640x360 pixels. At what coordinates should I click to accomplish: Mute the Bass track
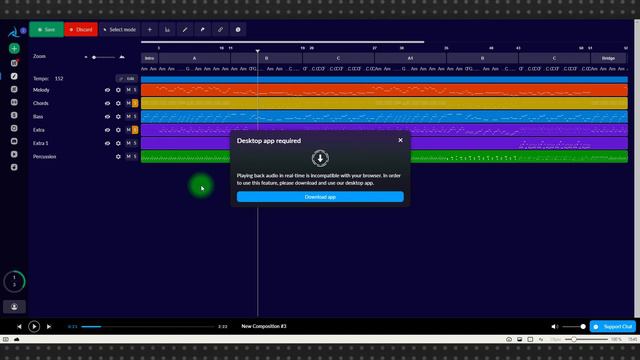point(129,117)
